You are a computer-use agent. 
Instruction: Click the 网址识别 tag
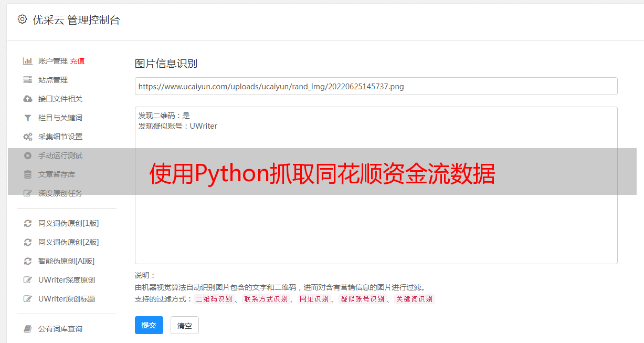tap(314, 299)
